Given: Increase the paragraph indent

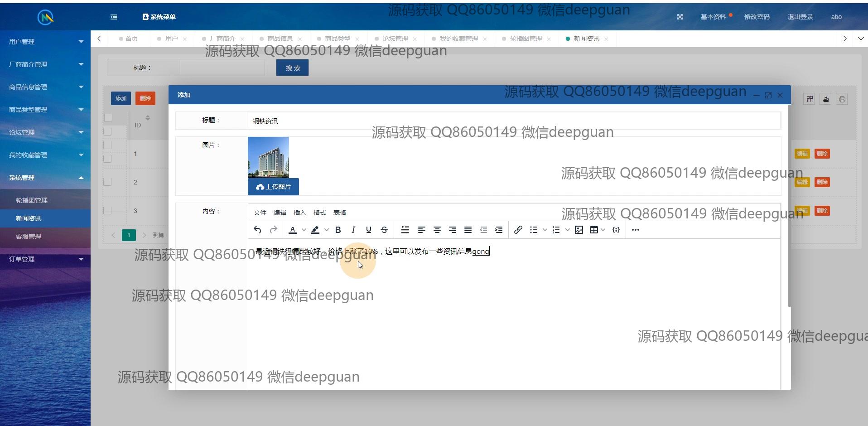Looking at the screenshot, I should (499, 230).
